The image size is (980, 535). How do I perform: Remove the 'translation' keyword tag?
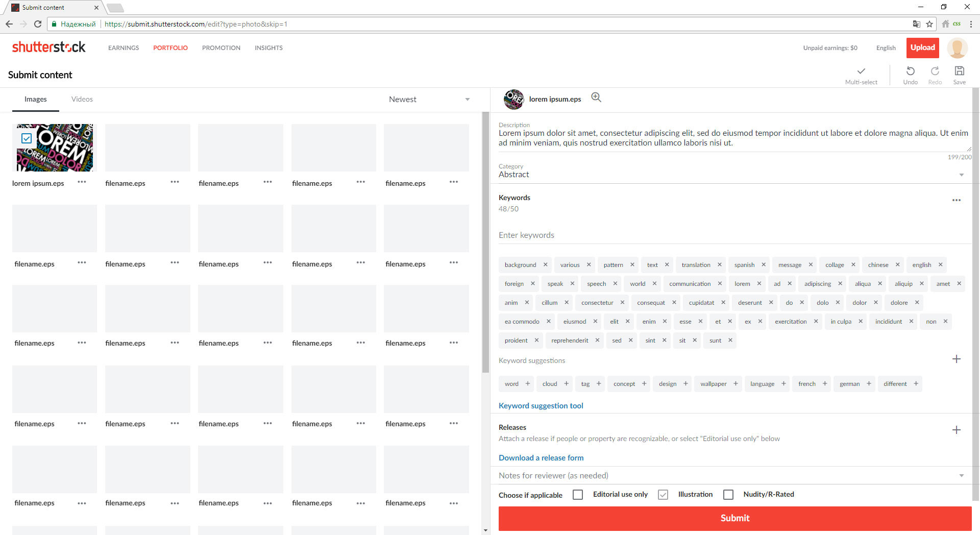tap(719, 264)
